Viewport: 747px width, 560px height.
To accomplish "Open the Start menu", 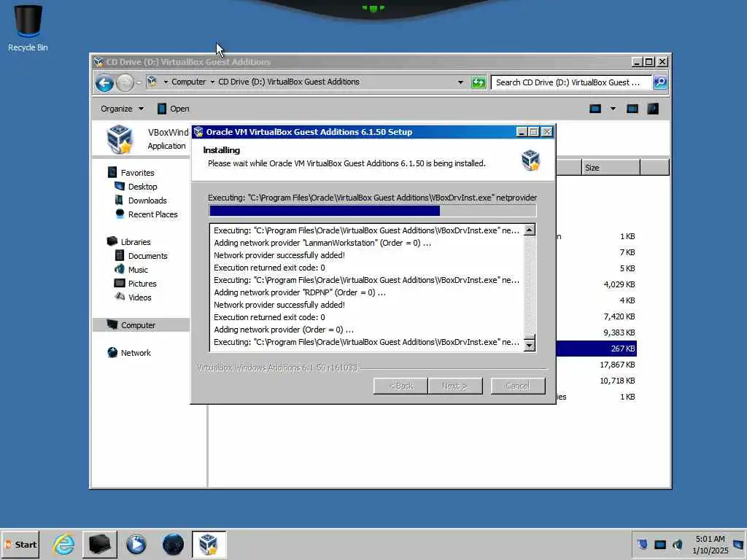I will pyautogui.click(x=20, y=544).
